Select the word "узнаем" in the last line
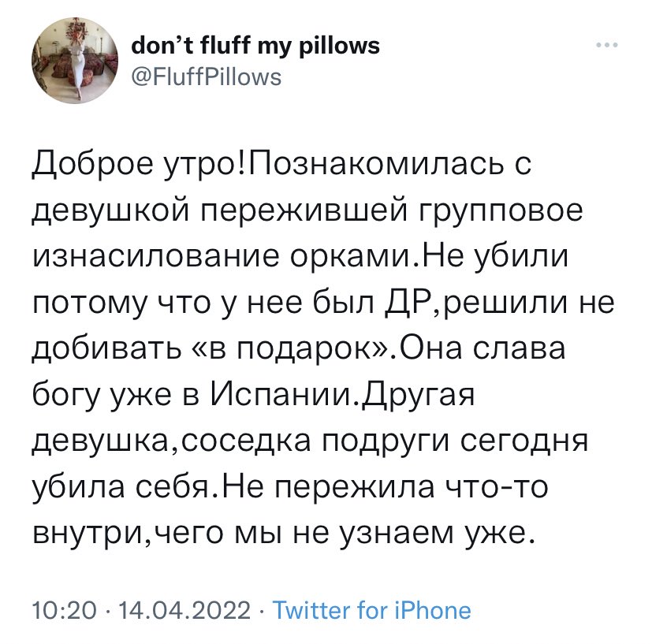The height and width of the screenshot is (644, 652). tap(397, 534)
